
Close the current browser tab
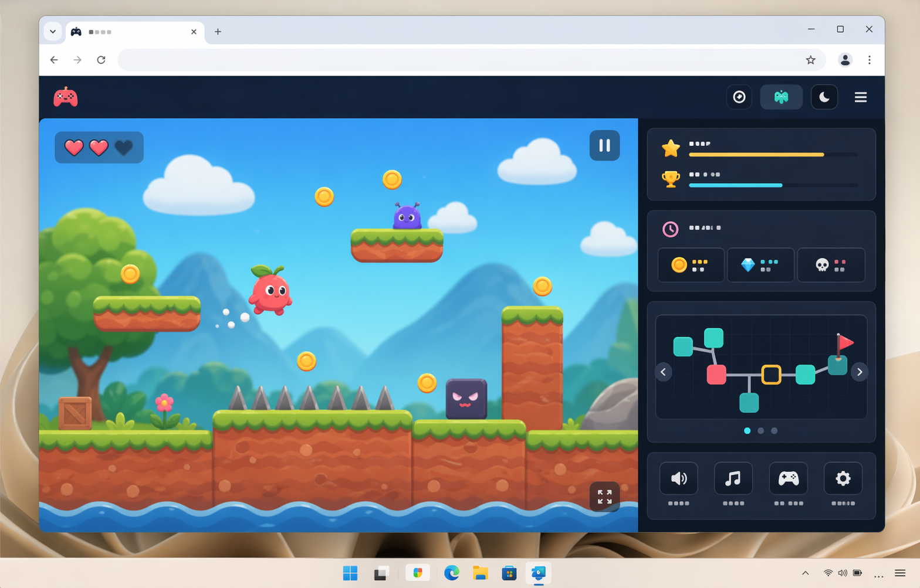(x=194, y=32)
